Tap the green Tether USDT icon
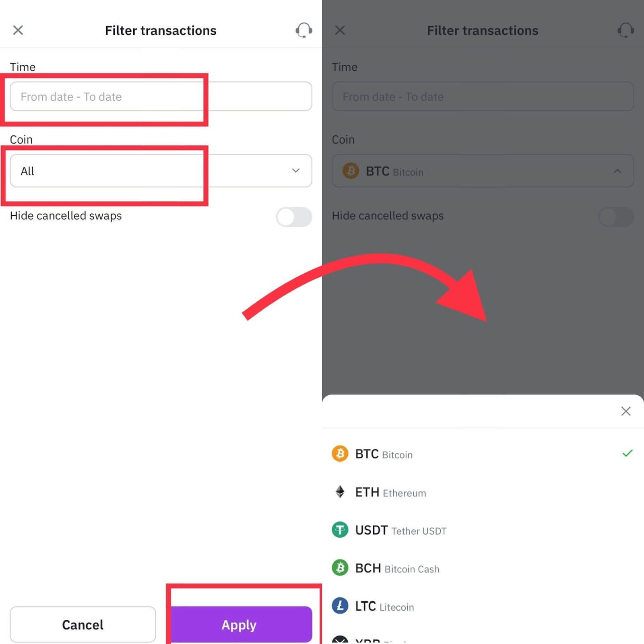The height and width of the screenshot is (644, 644). coord(340,530)
